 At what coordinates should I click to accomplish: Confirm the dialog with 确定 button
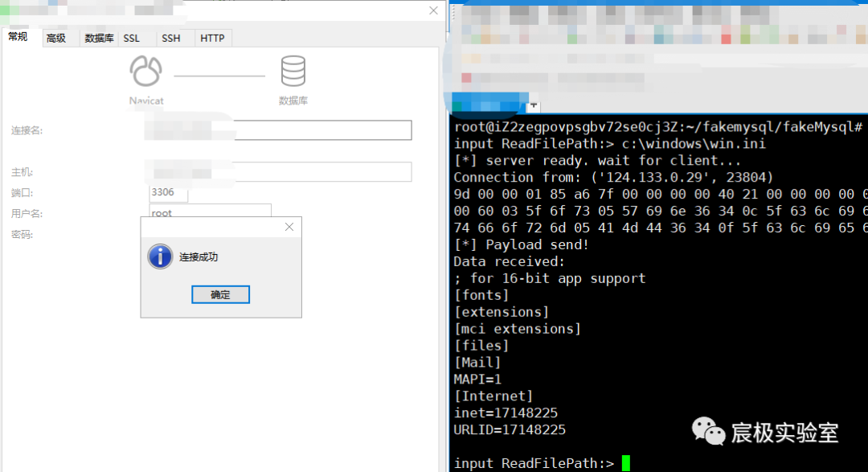point(220,295)
